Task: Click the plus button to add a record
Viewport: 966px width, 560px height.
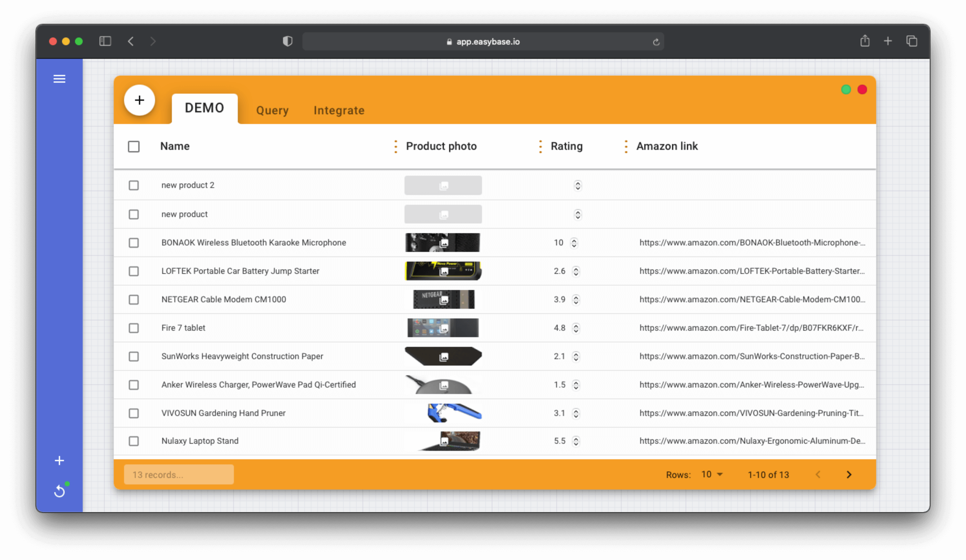Action: pyautogui.click(x=139, y=100)
